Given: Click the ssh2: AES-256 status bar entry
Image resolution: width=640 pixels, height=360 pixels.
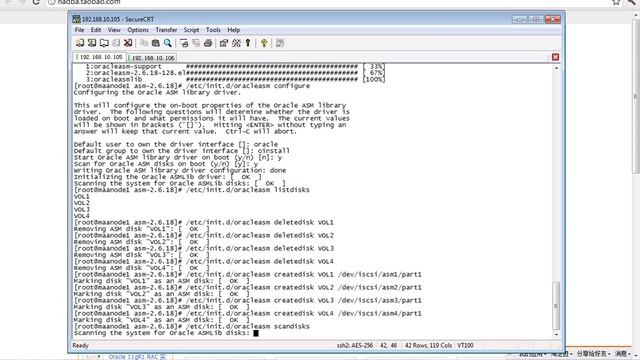Looking at the screenshot, I should click(355, 345).
